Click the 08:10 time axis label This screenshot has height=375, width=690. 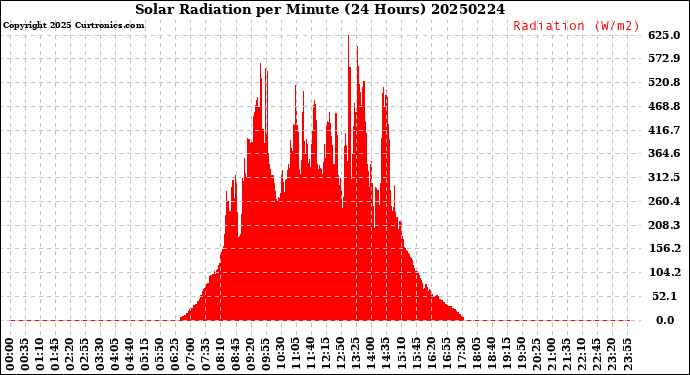pos(220,355)
